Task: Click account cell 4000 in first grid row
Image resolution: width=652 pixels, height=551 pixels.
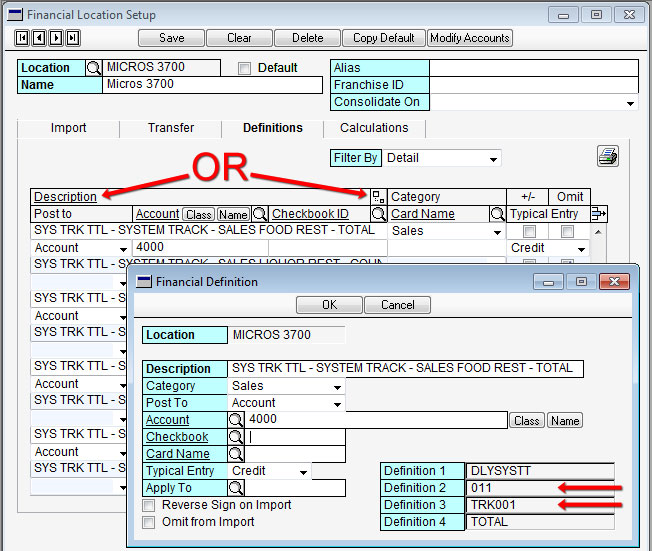Action: pyautogui.click(x=200, y=247)
